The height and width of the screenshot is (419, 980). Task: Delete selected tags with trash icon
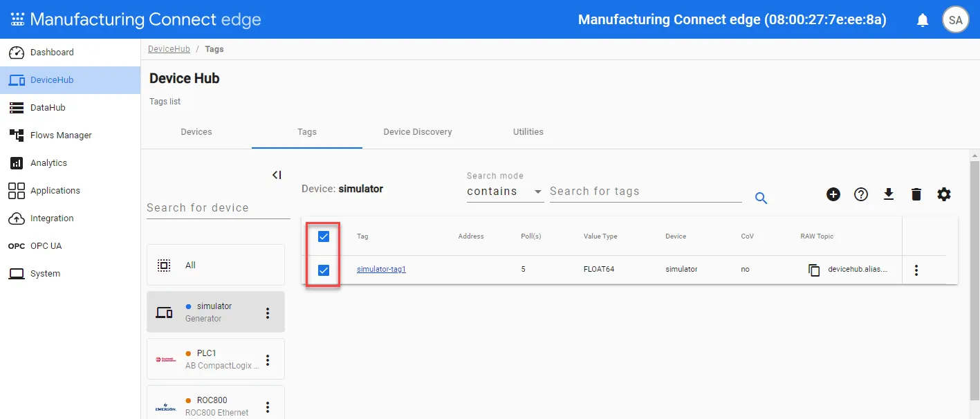tap(916, 194)
